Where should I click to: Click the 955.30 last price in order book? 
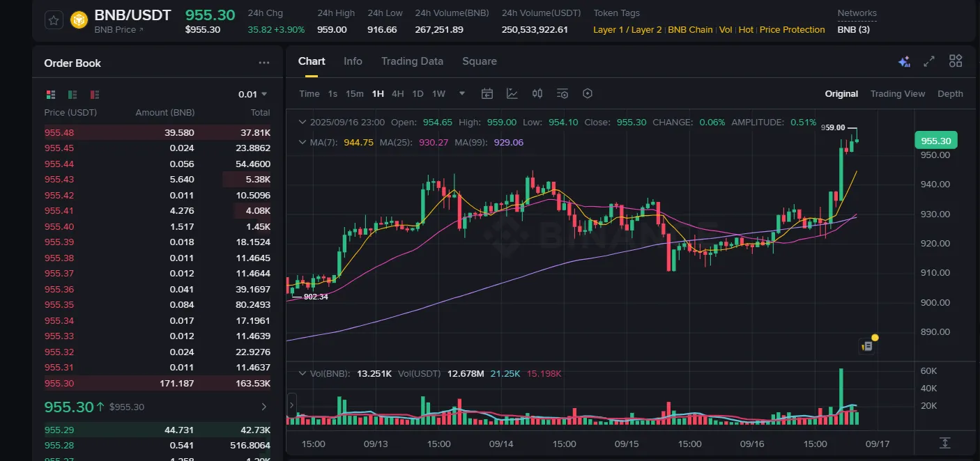(69, 407)
